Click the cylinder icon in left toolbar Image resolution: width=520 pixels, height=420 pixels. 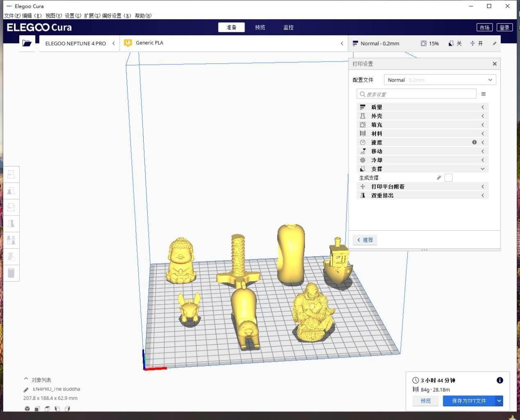pos(11,273)
